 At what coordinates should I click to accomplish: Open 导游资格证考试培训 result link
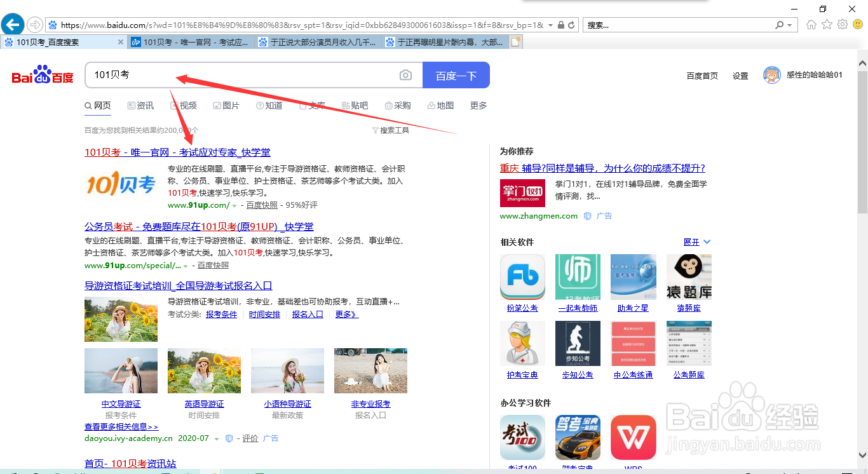[179, 286]
